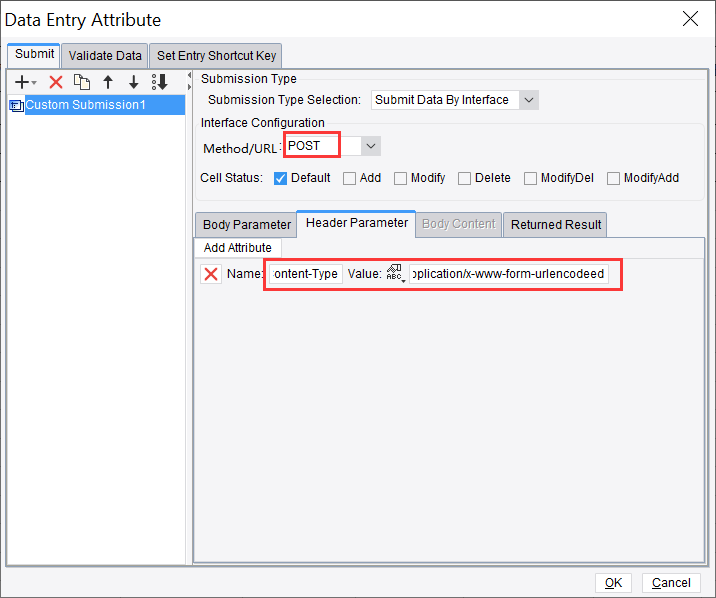716x598 pixels.
Task: Switch to the Submit tab
Action: (x=34, y=54)
